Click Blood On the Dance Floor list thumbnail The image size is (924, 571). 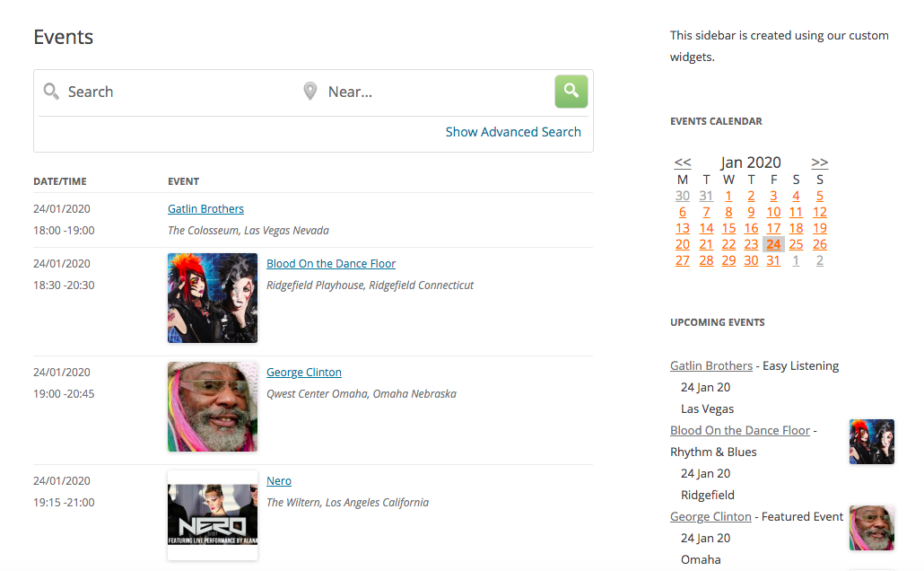click(212, 298)
